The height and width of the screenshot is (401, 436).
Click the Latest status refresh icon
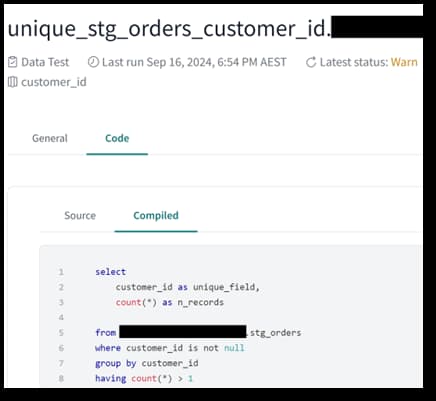point(311,62)
